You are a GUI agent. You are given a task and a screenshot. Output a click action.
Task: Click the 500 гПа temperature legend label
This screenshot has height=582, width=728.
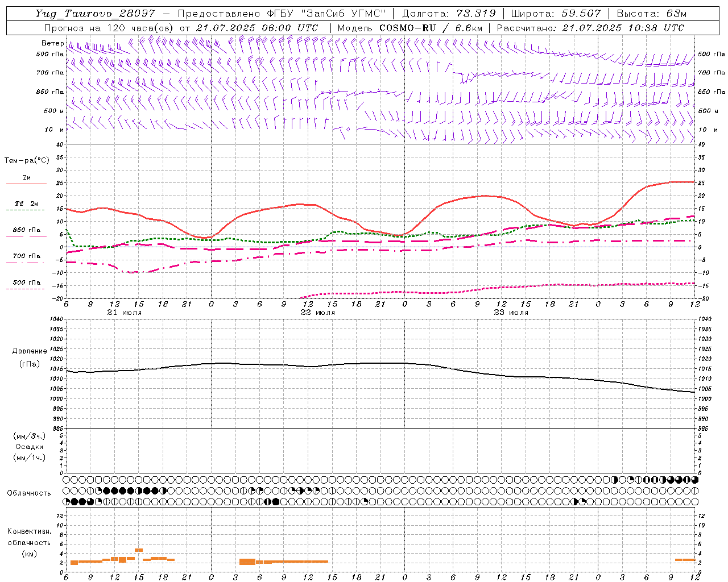tap(26, 282)
